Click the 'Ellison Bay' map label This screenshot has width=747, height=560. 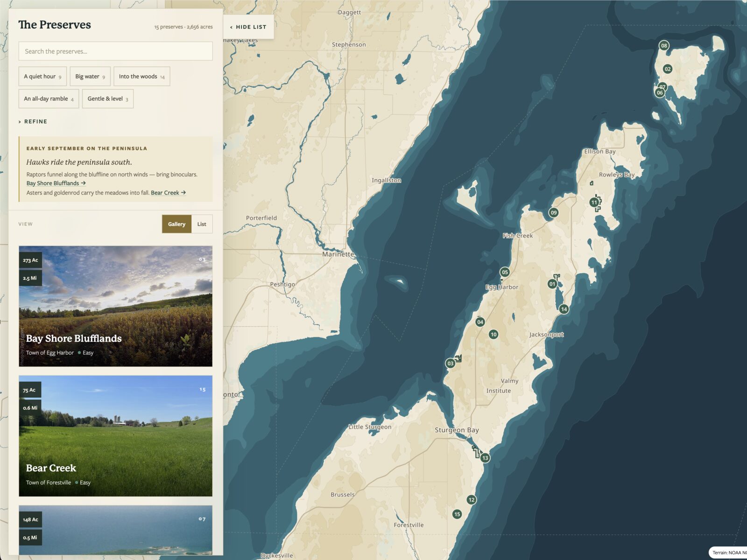599,151
